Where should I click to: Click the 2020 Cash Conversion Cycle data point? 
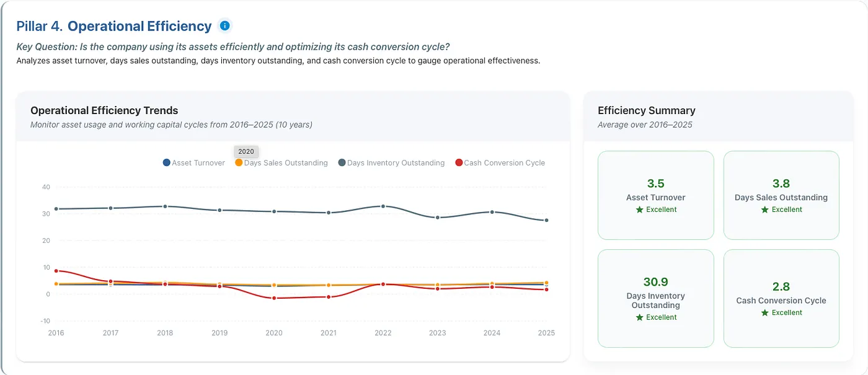click(274, 298)
